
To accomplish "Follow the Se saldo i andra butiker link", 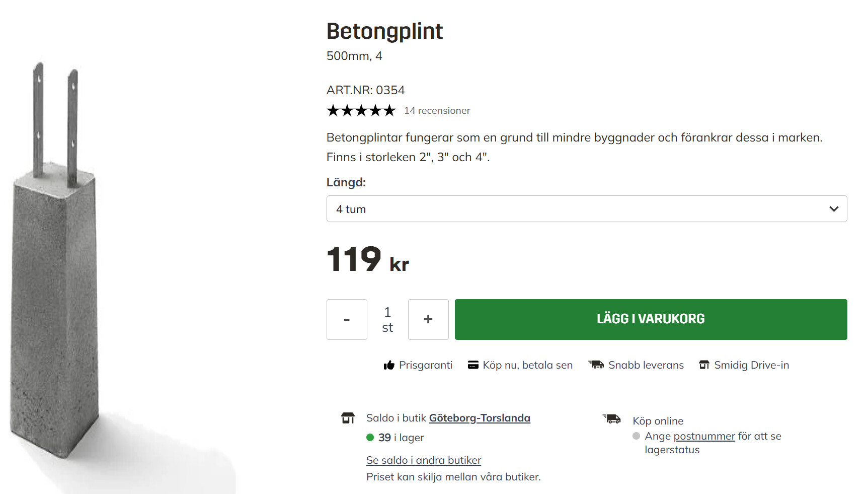I will (x=424, y=460).
